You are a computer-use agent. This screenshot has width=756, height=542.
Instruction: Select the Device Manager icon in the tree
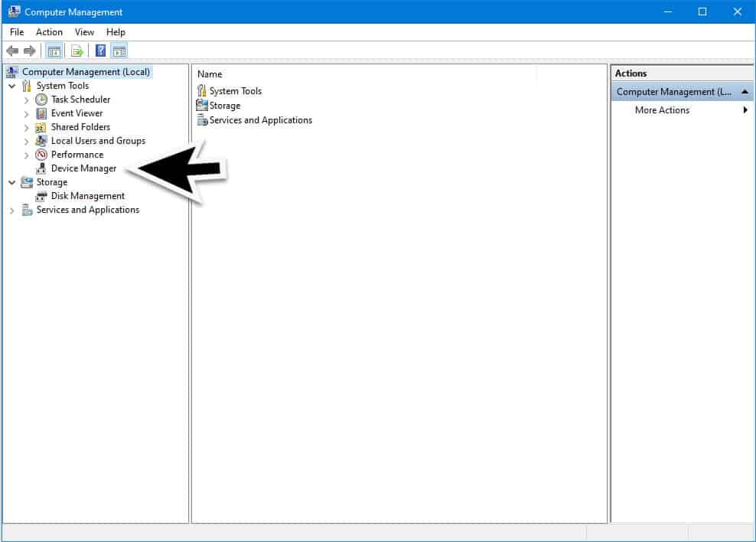(41, 168)
